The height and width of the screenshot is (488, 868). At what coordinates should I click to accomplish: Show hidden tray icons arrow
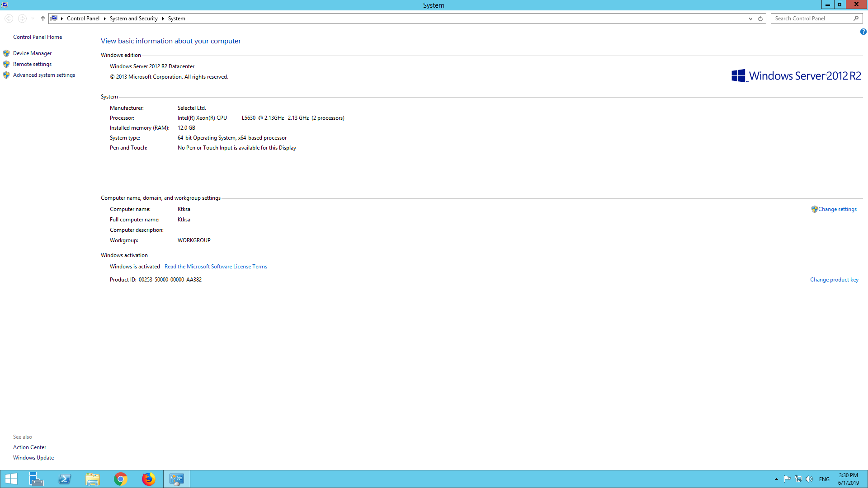[776, 479]
